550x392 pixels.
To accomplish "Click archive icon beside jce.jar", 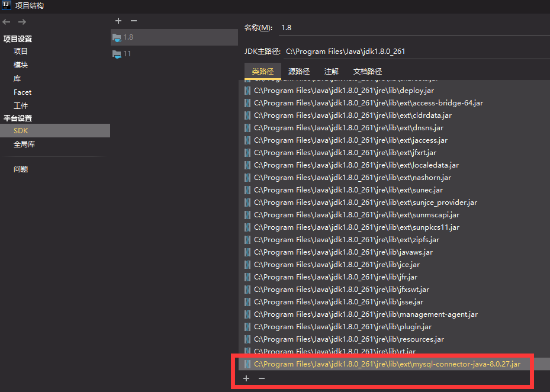I will (x=247, y=265).
